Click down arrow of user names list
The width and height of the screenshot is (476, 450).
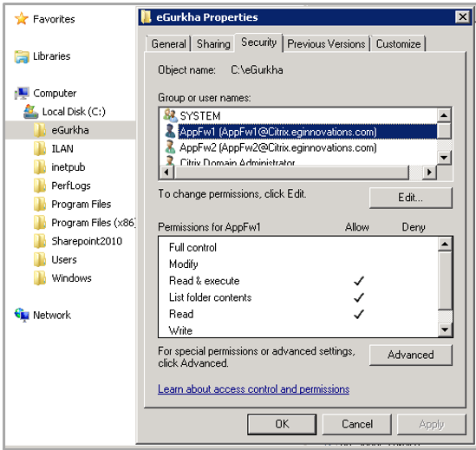pyautogui.click(x=445, y=158)
